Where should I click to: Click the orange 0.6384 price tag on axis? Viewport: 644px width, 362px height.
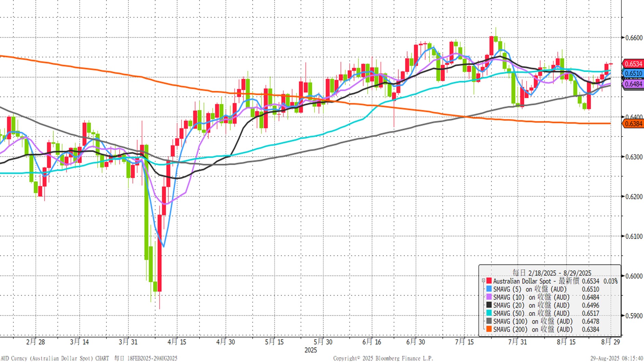pyautogui.click(x=633, y=124)
